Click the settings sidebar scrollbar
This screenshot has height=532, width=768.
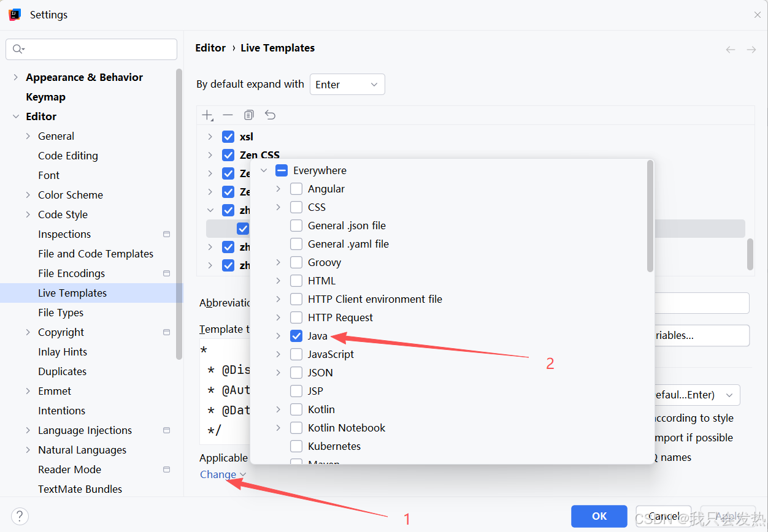[x=179, y=214]
